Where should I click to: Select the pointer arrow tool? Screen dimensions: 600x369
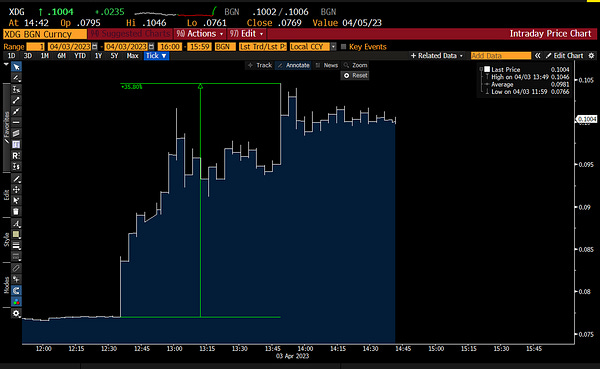point(16,67)
